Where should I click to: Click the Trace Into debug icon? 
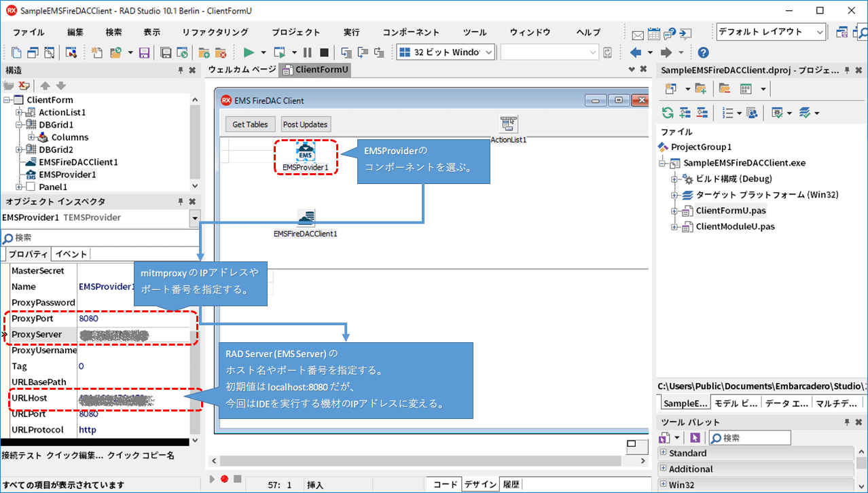(346, 52)
